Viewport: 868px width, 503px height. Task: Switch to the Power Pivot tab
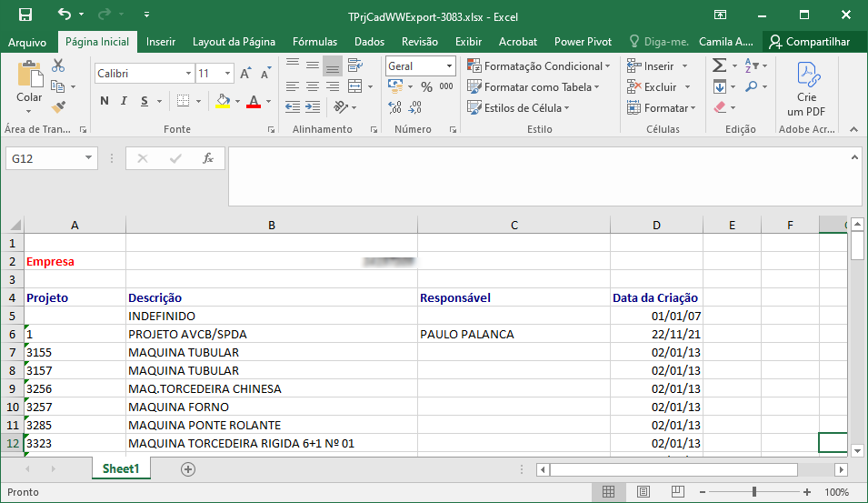click(583, 42)
